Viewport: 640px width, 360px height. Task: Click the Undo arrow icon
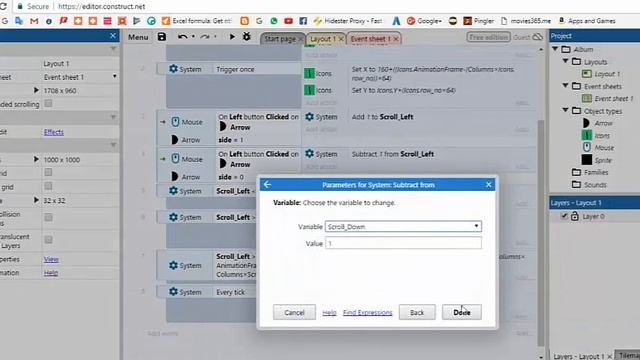pyautogui.click(x=182, y=37)
